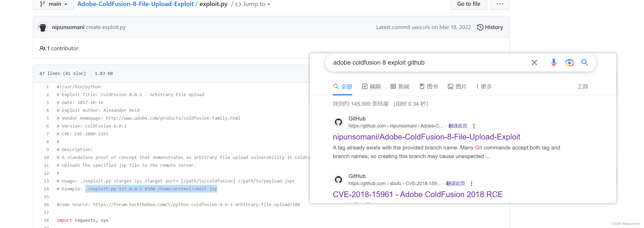Viewport: 644px width, 228px height.
Task: Click the 47 lines (41 sloc) file info
Action: coord(63,74)
